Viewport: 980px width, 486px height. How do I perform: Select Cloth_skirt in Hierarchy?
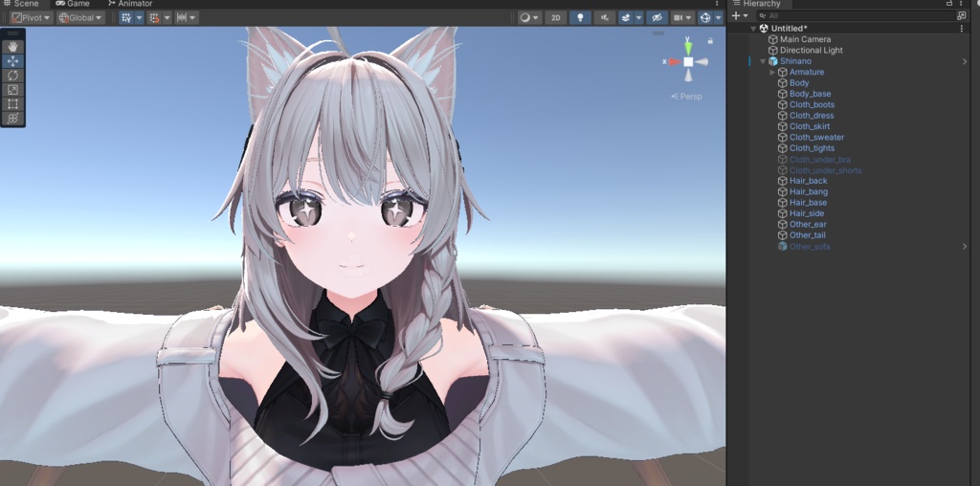(x=810, y=126)
